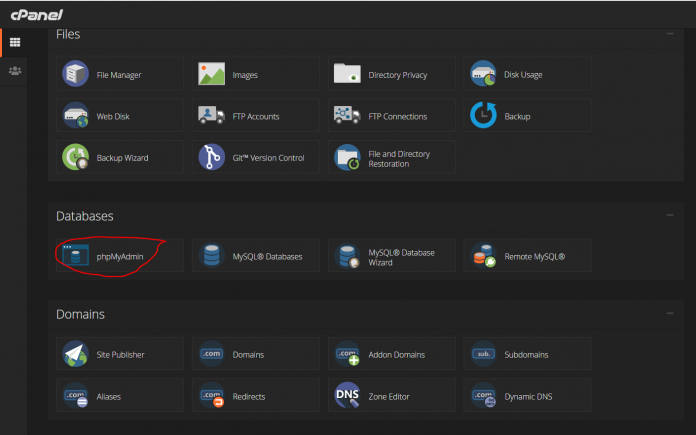This screenshot has height=435, width=696.
Task: Open the Disk Usage icon
Action: (x=483, y=74)
